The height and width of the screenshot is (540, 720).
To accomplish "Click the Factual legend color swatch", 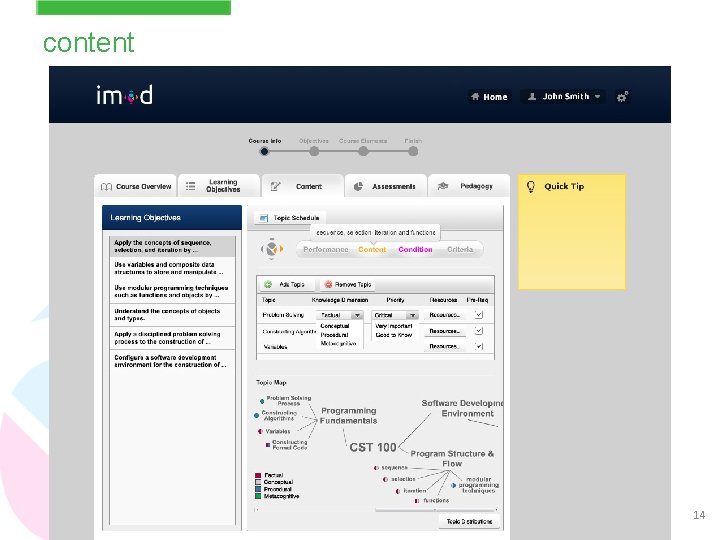I will tap(258, 475).
